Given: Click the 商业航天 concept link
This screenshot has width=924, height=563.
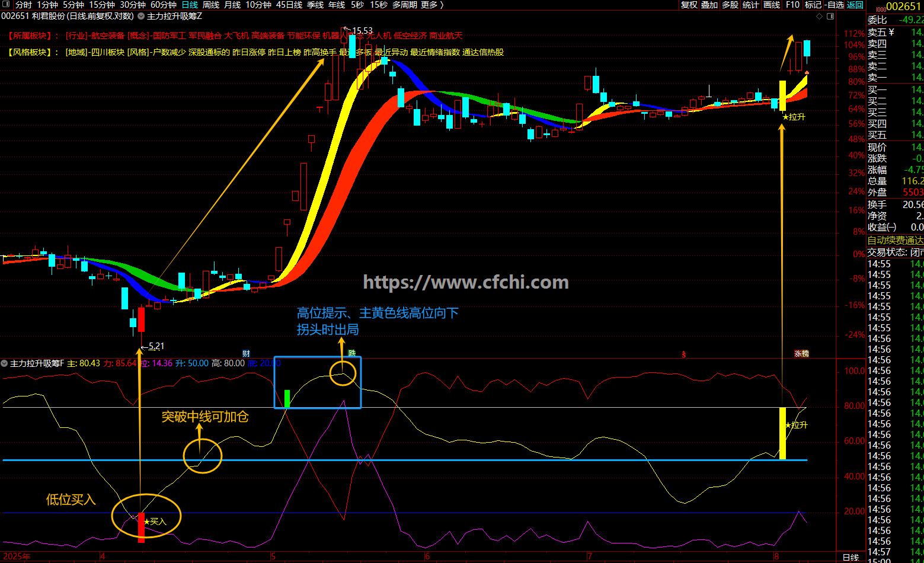Looking at the screenshot, I should (446, 36).
